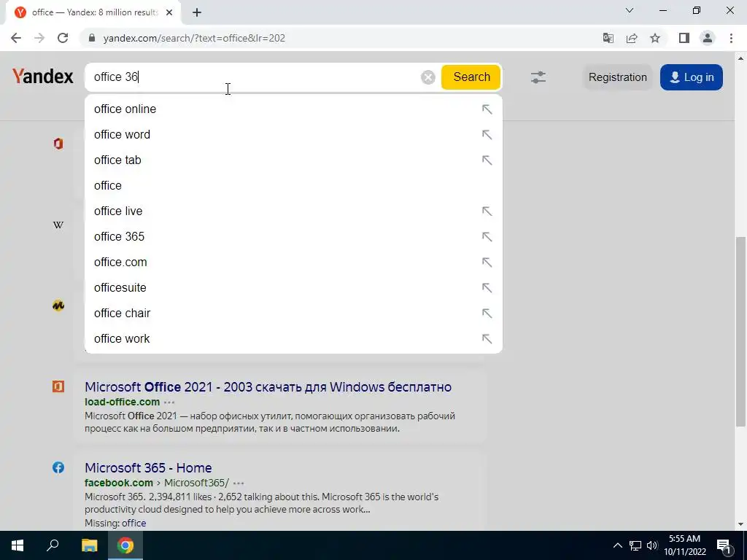Click load-office.com green URL

tap(122, 402)
